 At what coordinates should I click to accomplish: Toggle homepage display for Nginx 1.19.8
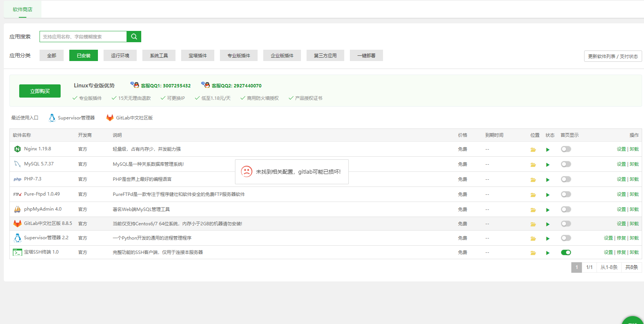[566, 149]
